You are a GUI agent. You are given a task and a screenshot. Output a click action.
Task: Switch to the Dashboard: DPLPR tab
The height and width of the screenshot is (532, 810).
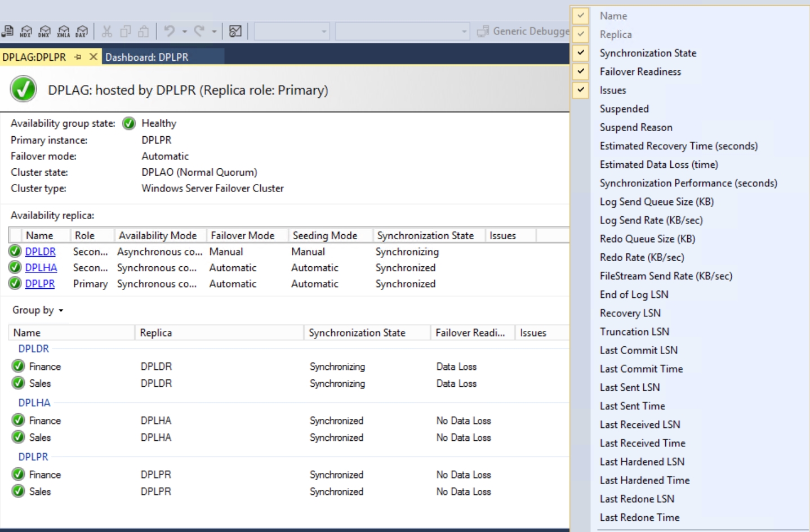click(146, 57)
